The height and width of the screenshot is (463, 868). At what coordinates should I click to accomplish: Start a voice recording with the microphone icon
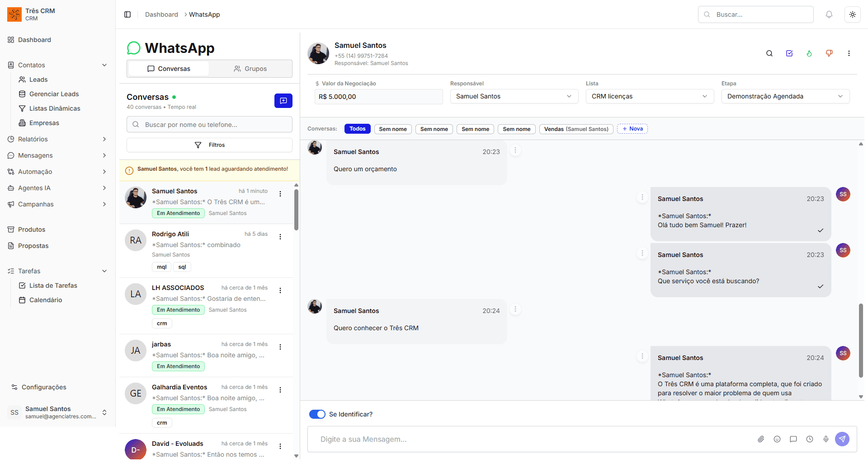(826, 439)
